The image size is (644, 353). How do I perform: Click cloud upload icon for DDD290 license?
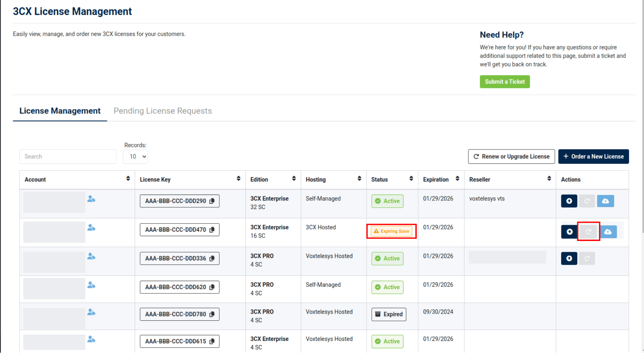click(605, 201)
